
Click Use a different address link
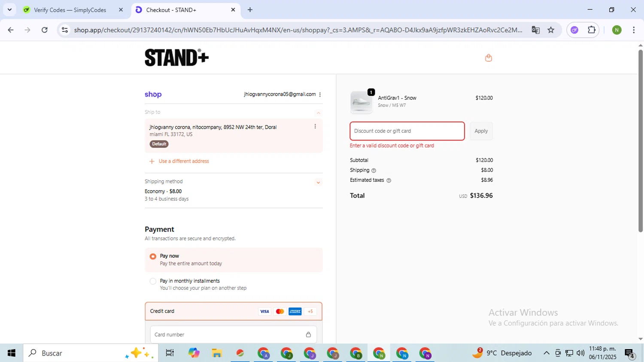tap(184, 161)
